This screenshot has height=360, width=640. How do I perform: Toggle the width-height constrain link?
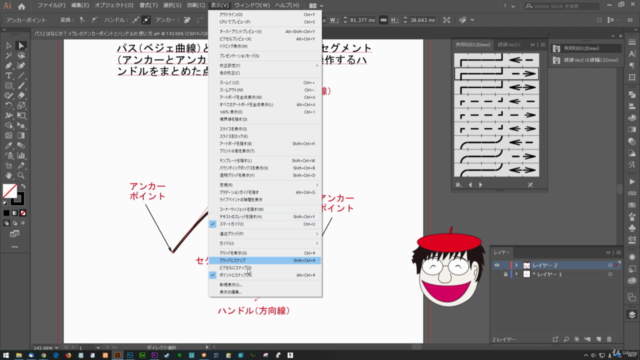(383, 20)
